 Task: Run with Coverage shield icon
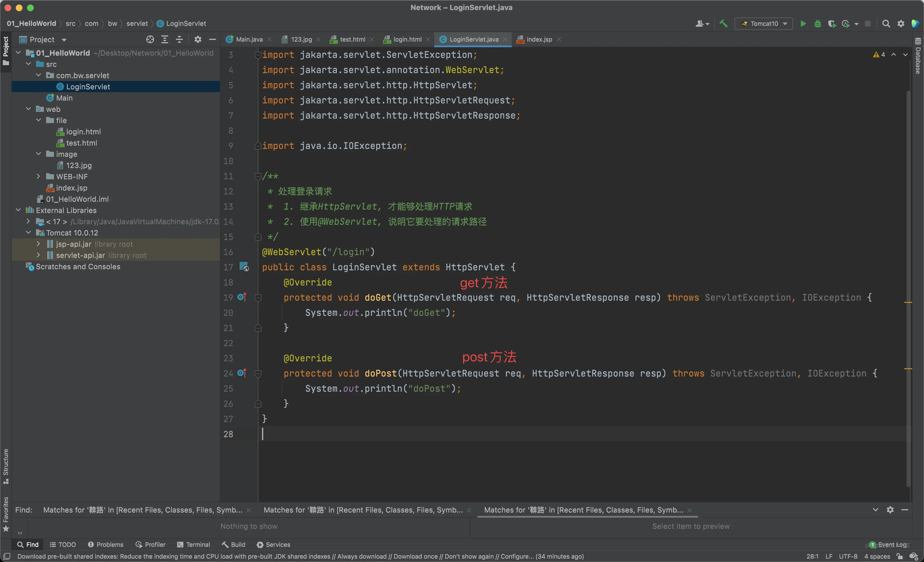[x=832, y=24]
